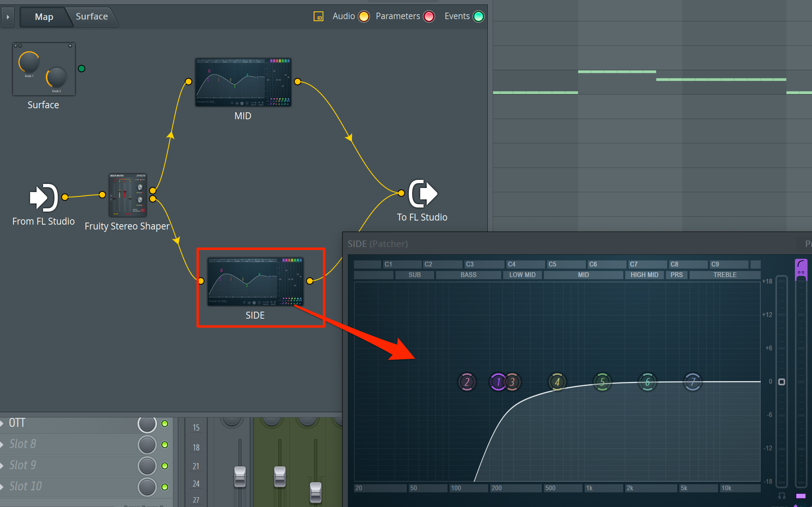
Task: Select the Fruity Stereo Shaper plugin node
Action: pos(127,195)
